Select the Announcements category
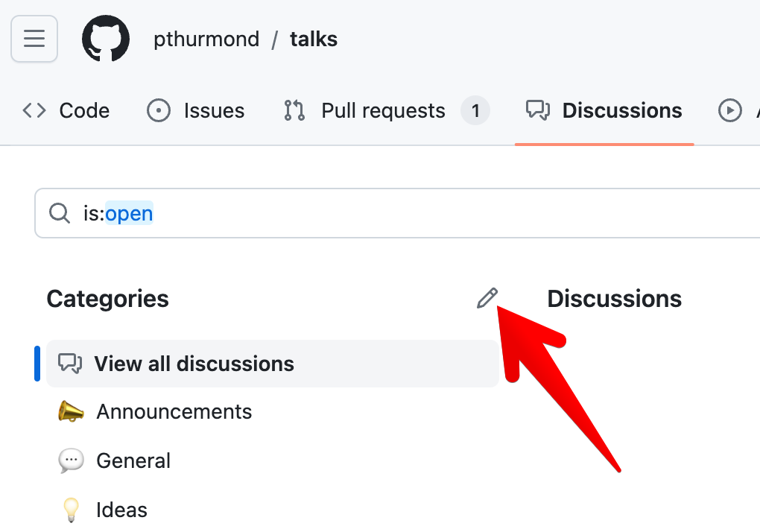Screen dimensions: 760x532 point(174,411)
